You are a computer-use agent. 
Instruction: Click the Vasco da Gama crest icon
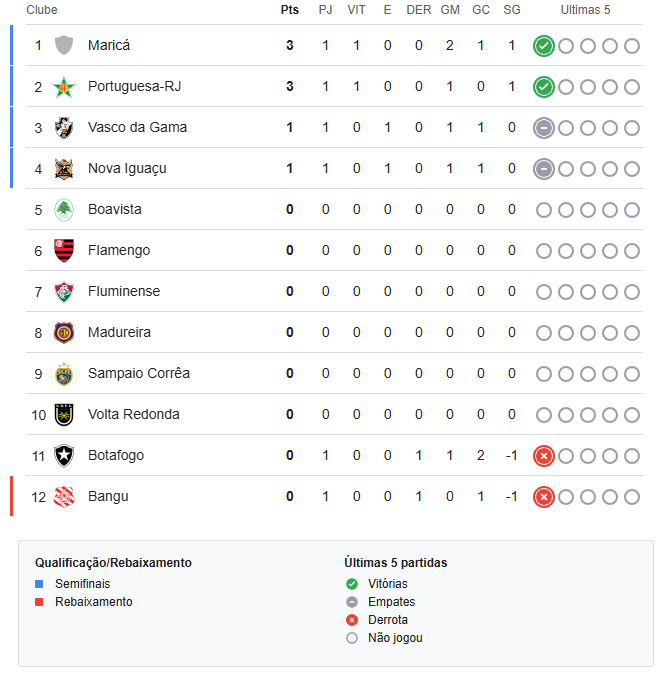coord(64,127)
